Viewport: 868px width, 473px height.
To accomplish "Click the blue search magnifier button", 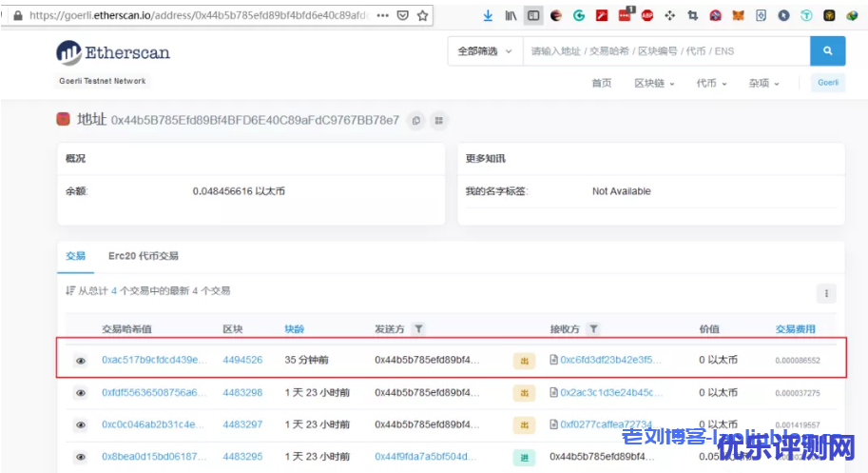I will 827,50.
